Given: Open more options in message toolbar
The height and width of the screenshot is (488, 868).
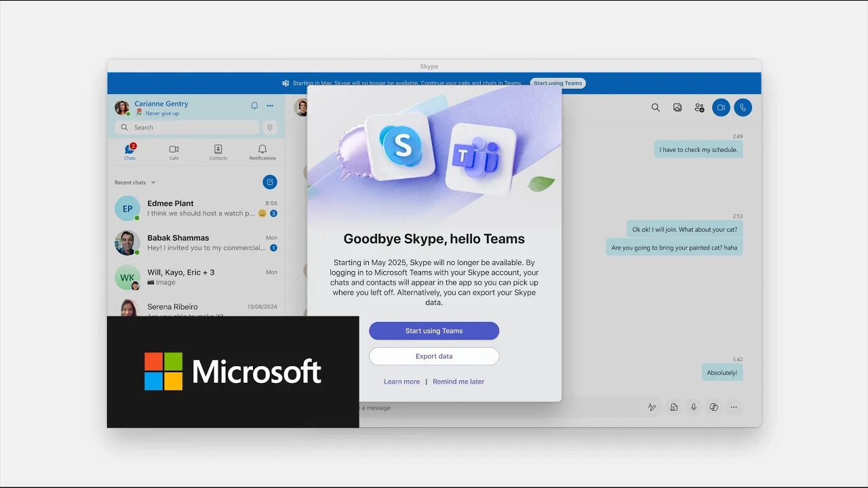Looking at the screenshot, I should [x=734, y=407].
